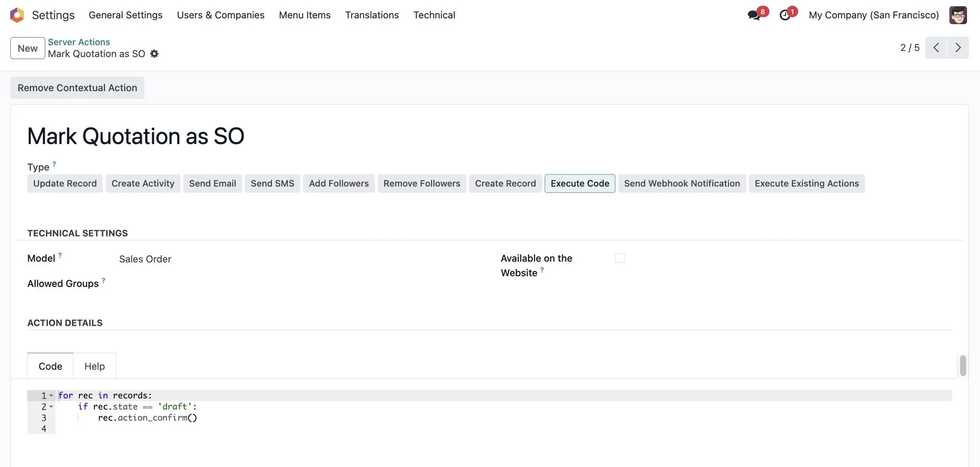Click the Sales Order model field
This screenshot has width=980, height=467.
point(145,259)
